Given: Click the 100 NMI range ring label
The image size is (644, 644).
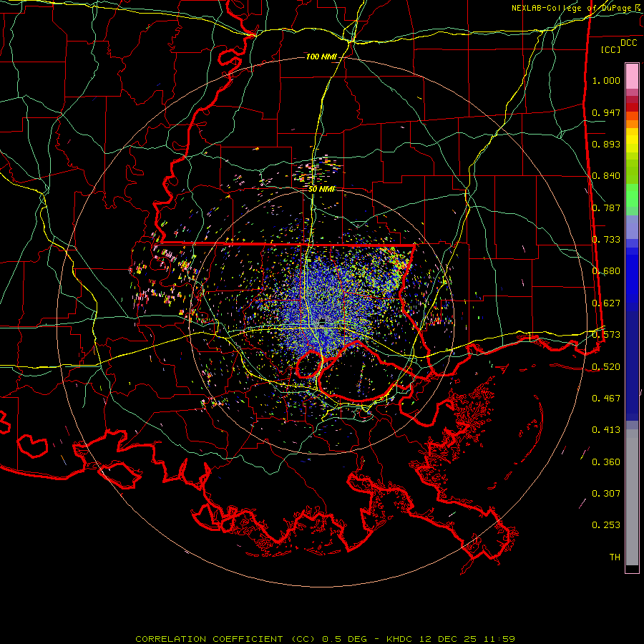Looking at the screenshot, I should [321, 57].
